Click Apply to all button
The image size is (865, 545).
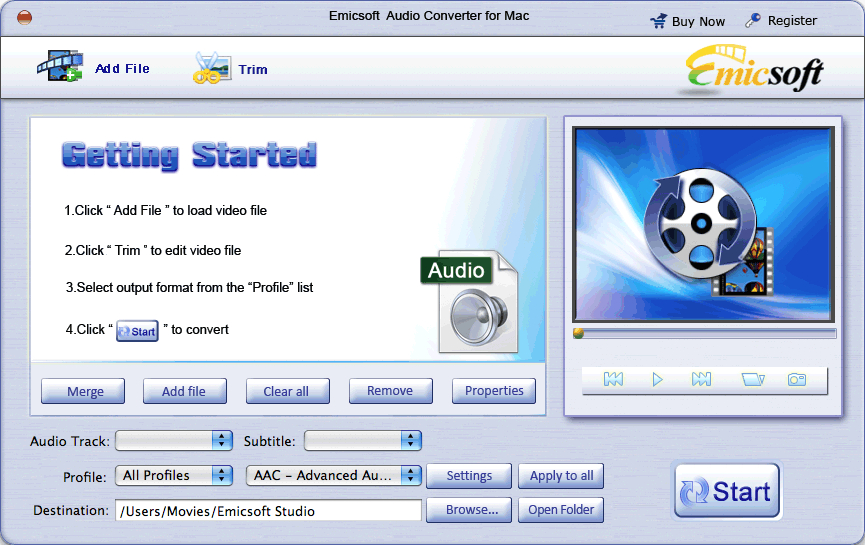(561, 475)
